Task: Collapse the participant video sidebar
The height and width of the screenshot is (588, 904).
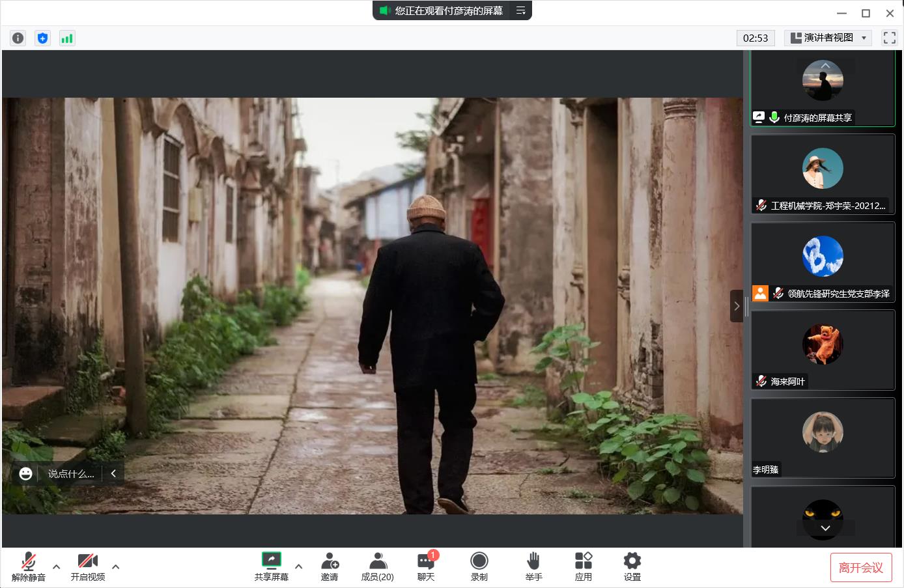Action: (x=736, y=305)
